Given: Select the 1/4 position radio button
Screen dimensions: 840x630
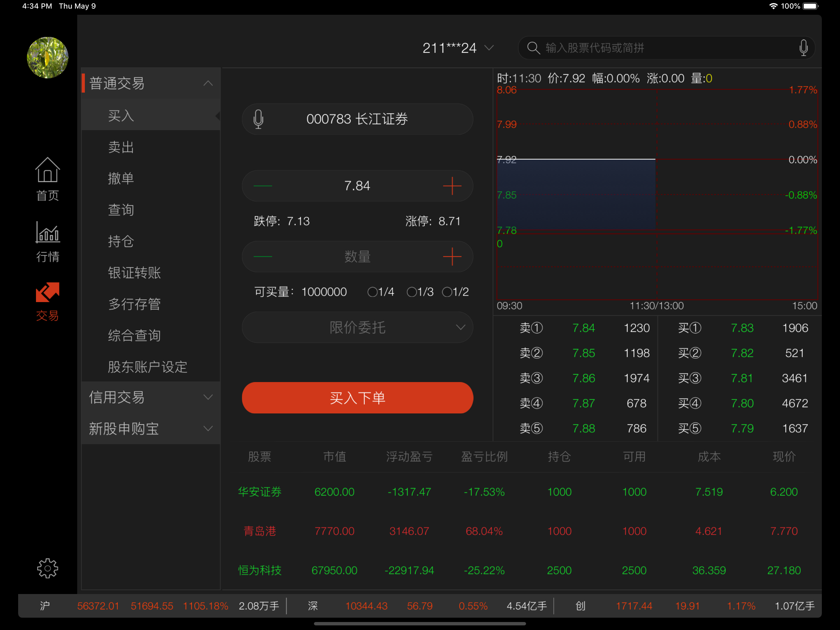Looking at the screenshot, I should point(381,292).
